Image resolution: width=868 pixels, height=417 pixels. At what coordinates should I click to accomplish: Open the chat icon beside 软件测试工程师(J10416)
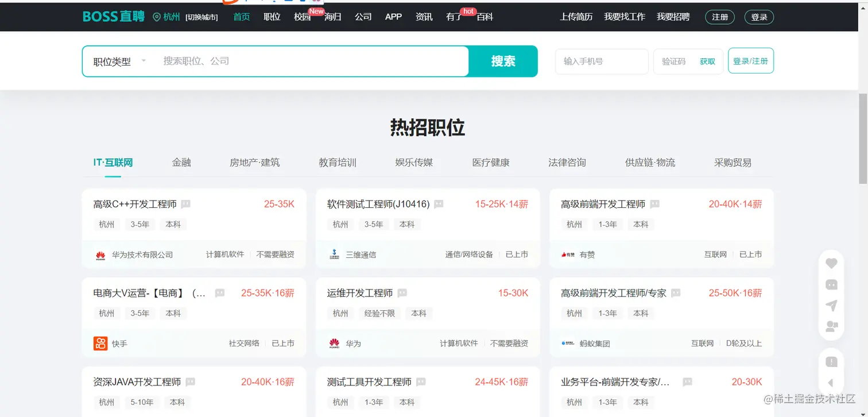tap(439, 204)
